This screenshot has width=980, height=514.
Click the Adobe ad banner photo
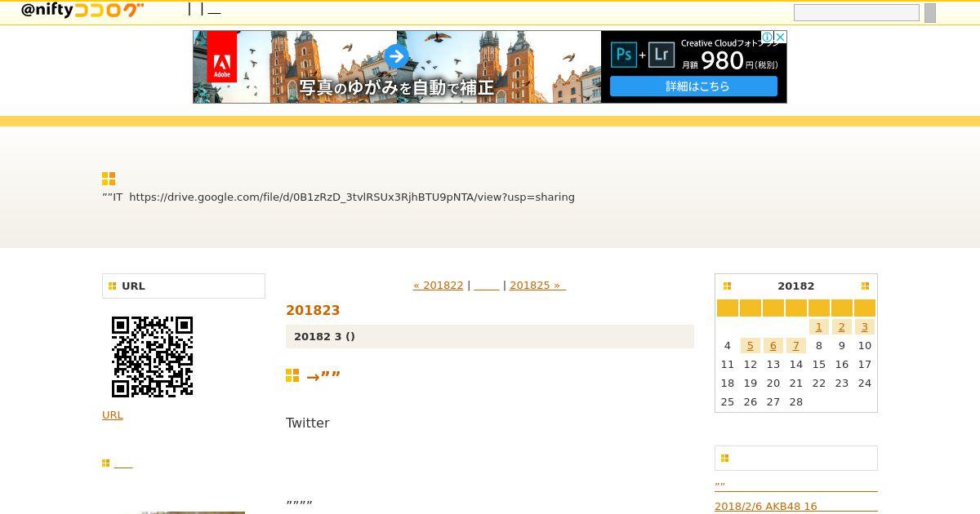point(397,67)
